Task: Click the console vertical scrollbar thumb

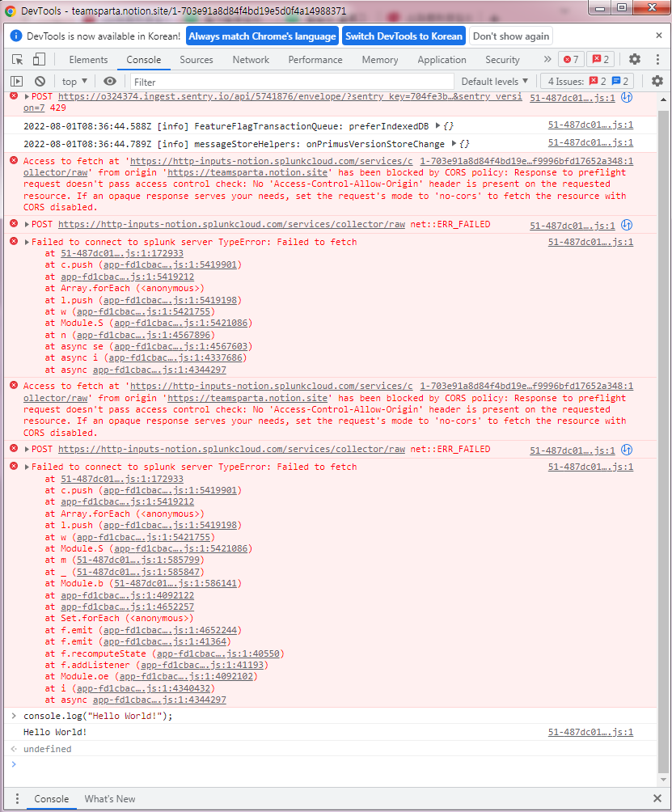Action: 663,440
